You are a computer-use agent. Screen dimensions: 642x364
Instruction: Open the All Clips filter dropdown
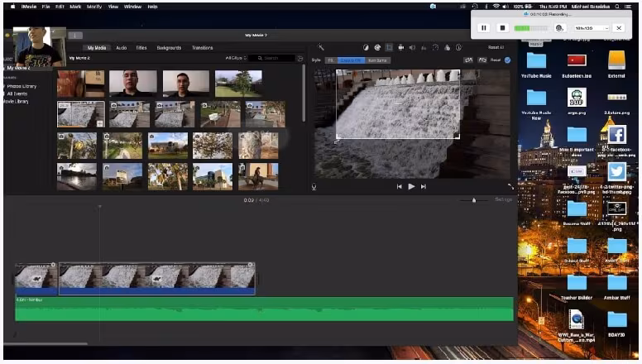tap(237, 58)
